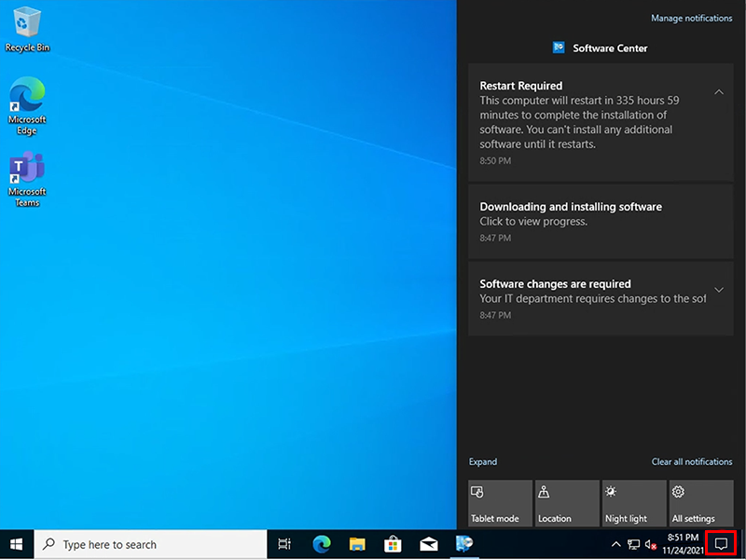Open Task View from the taskbar
This screenshot has width=746, height=560.
(285, 544)
